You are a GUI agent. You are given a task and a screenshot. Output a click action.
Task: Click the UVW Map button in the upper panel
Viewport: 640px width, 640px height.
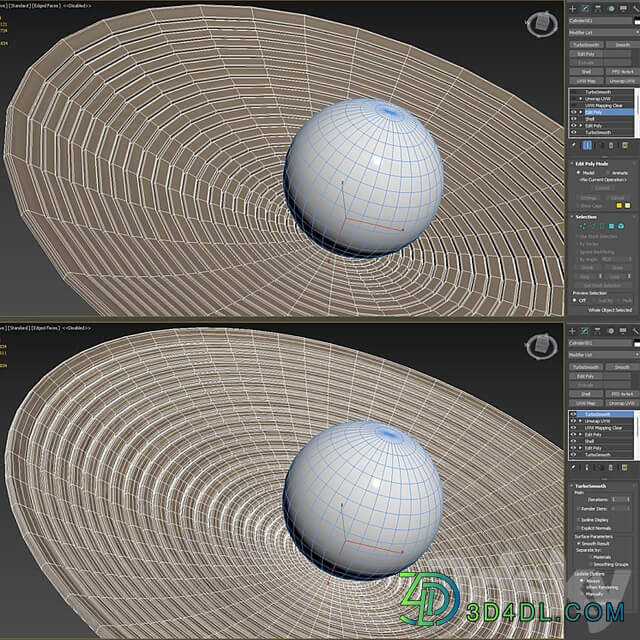pyautogui.click(x=586, y=81)
